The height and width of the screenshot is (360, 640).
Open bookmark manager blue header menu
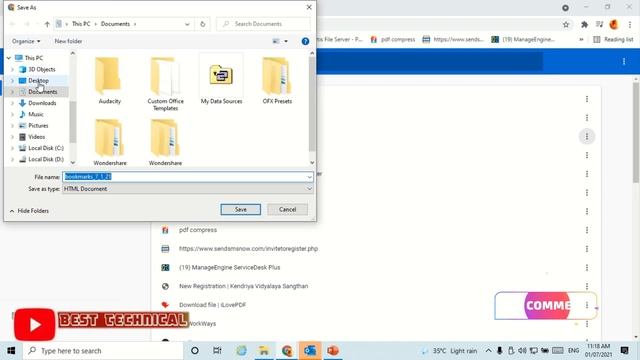(x=624, y=62)
